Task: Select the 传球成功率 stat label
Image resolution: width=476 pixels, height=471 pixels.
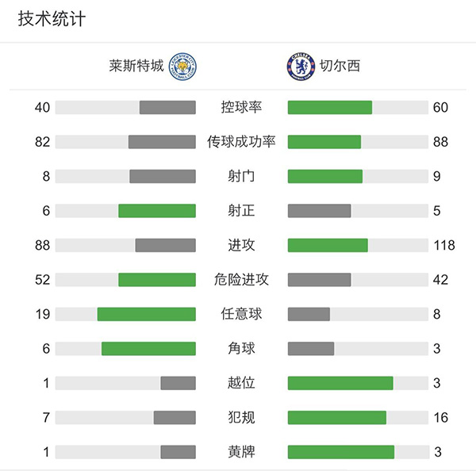Action: tap(242, 142)
